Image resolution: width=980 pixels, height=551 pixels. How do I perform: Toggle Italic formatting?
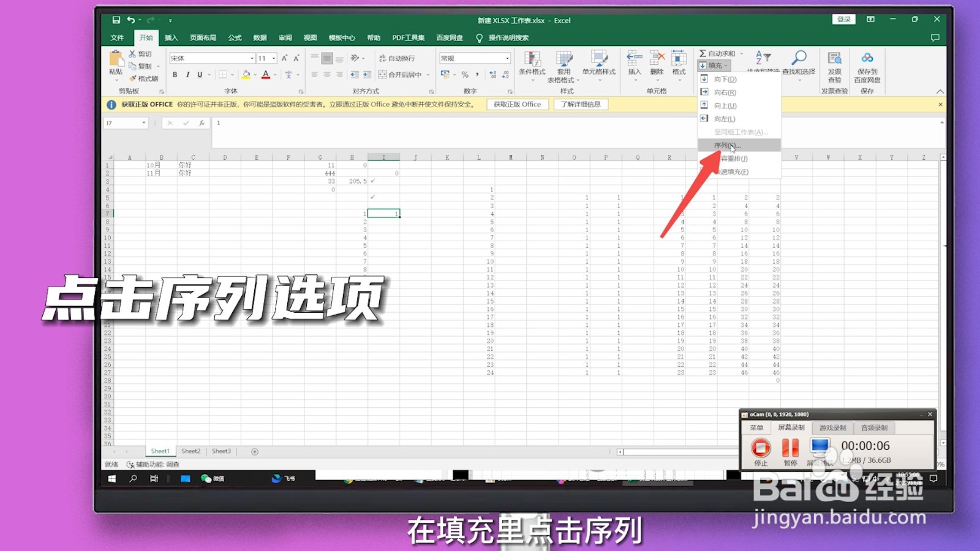[187, 75]
